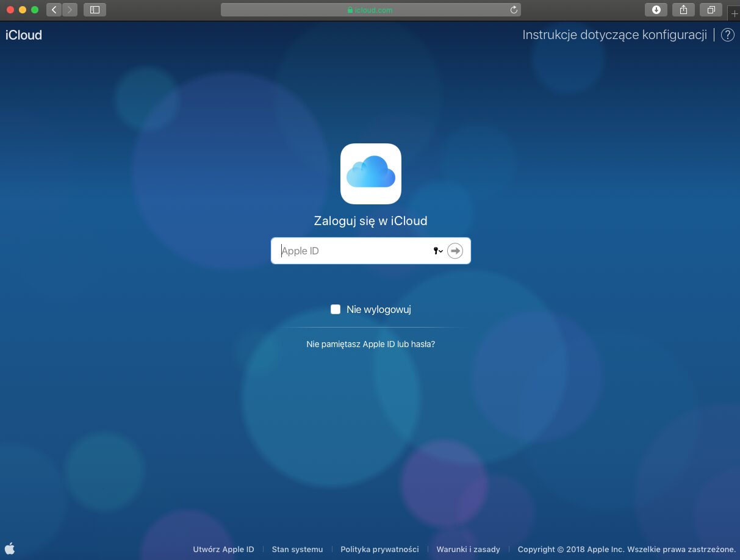
Task: Click the help question mark icon
Action: tap(727, 35)
